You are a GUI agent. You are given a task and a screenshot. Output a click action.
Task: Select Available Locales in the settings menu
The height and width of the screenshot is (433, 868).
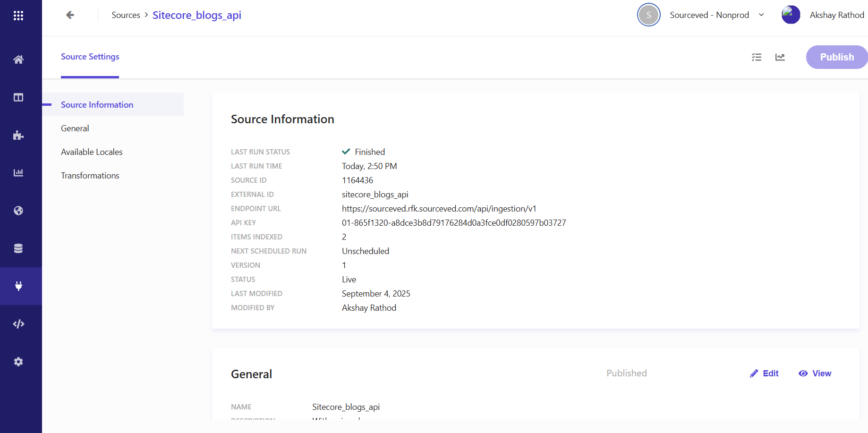(x=92, y=152)
